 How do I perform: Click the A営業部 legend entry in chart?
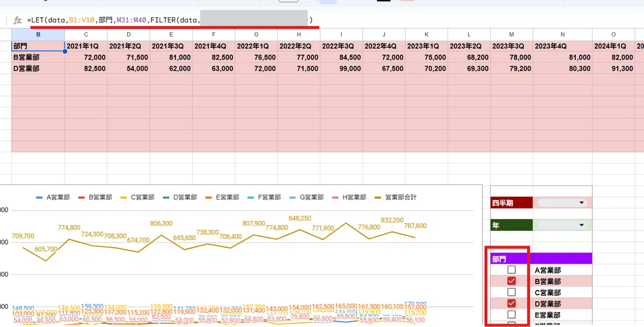[x=53, y=197]
